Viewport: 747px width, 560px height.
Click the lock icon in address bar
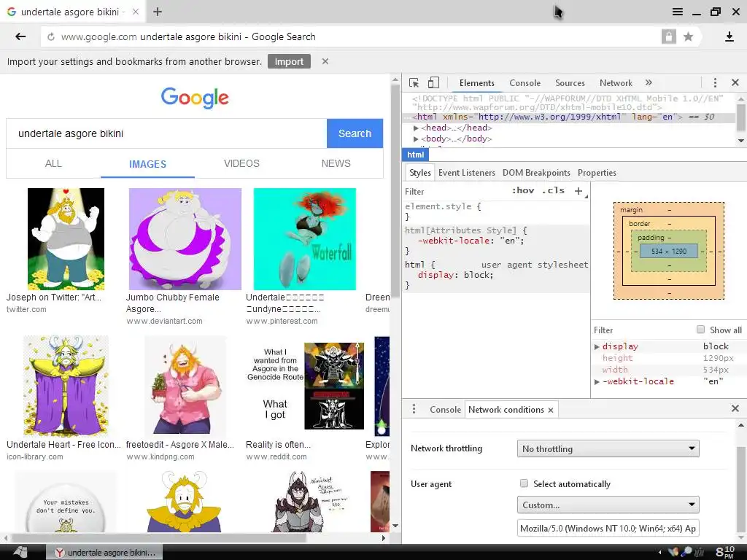668,36
